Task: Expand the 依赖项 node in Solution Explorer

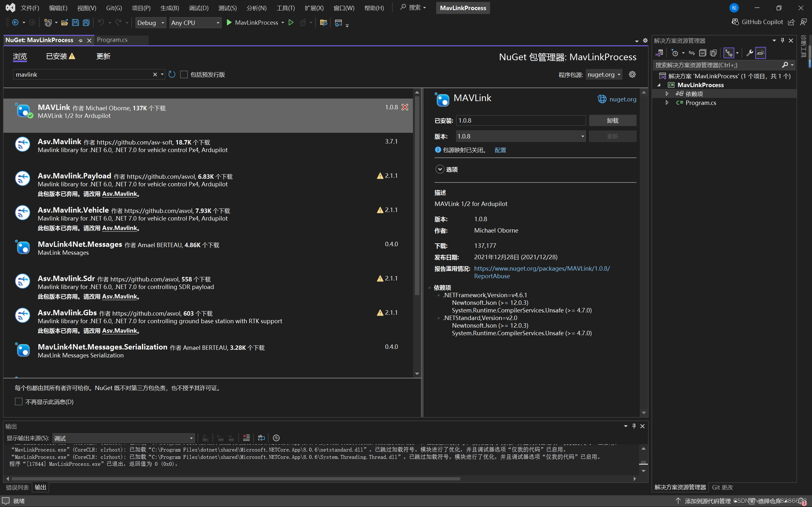Action: pos(667,94)
